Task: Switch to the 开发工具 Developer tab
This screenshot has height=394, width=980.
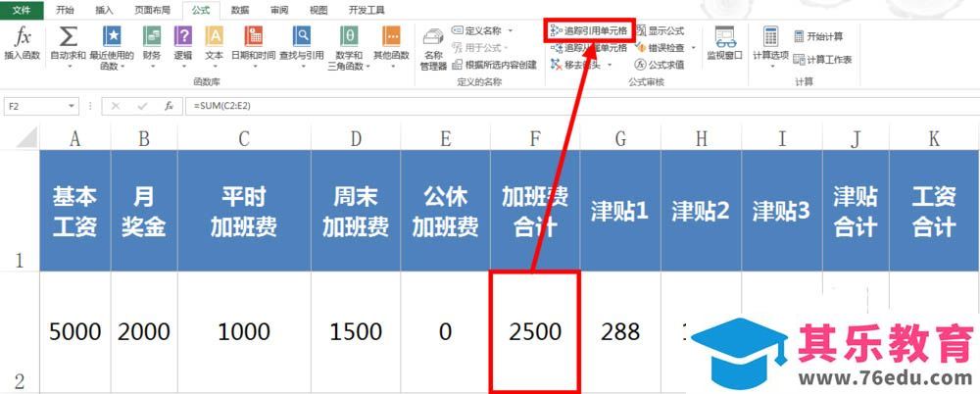Action: click(367, 11)
